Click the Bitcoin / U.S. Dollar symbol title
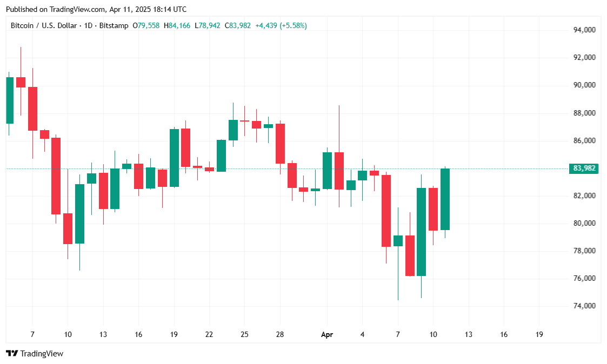 click(x=44, y=25)
